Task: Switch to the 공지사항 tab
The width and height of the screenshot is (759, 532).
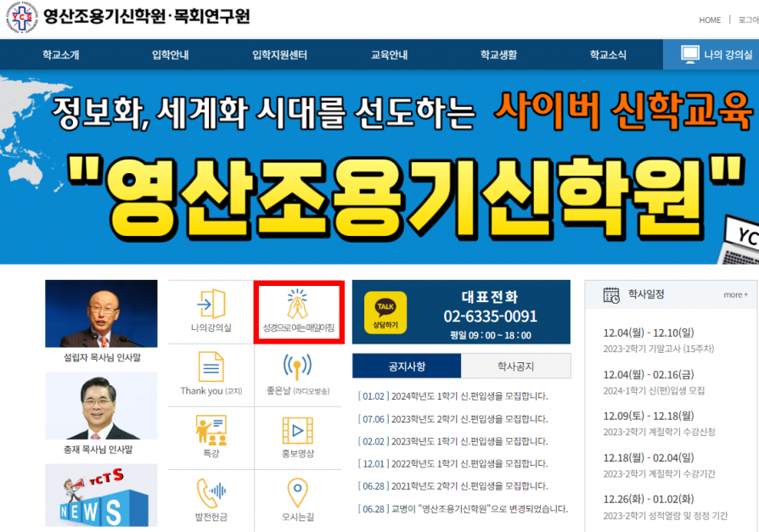Action: [x=407, y=366]
